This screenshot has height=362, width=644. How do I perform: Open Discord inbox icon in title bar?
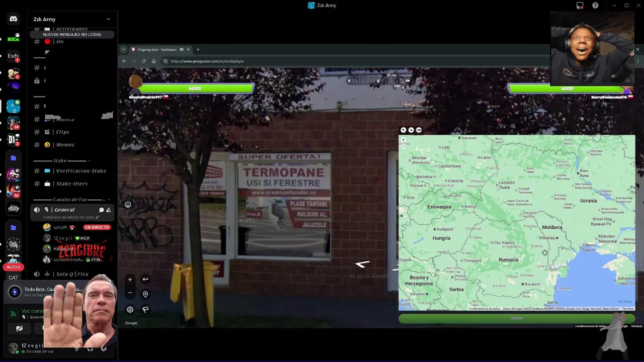[x=580, y=6]
